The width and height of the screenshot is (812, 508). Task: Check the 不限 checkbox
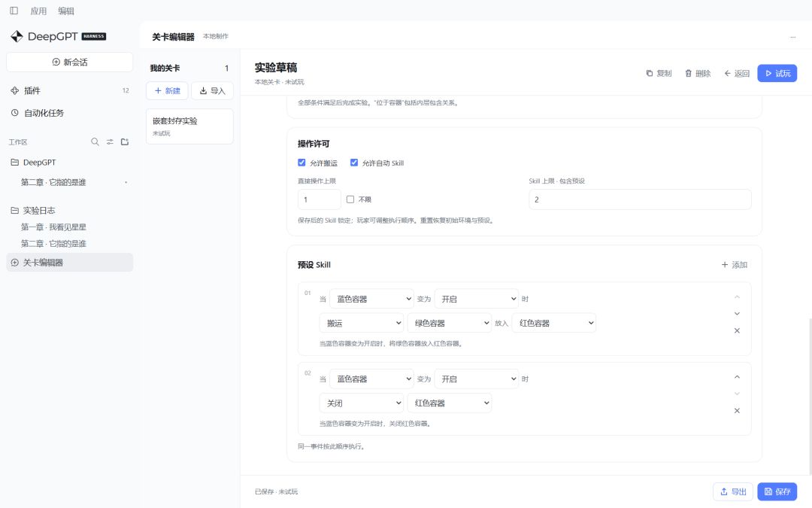(x=350, y=199)
